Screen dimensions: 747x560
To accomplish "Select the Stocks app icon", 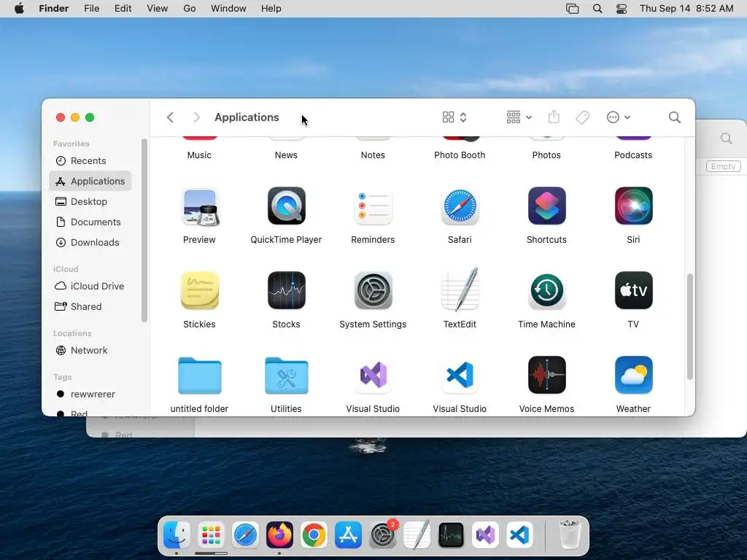I will [x=286, y=290].
